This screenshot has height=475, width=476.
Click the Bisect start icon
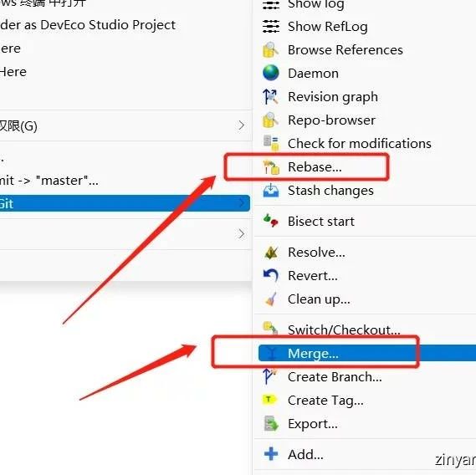pyautogui.click(x=271, y=221)
